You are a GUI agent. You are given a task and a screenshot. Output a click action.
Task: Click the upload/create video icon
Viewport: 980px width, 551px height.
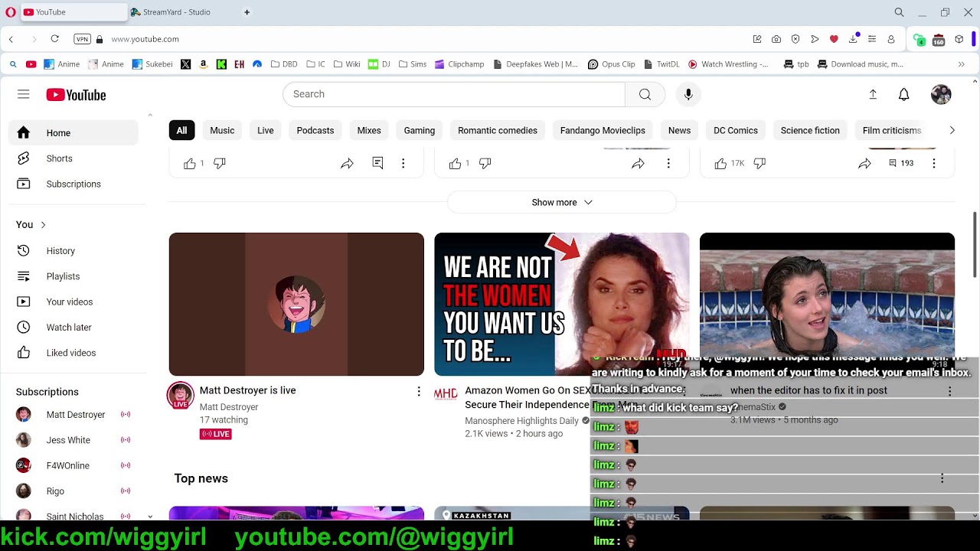tap(872, 94)
